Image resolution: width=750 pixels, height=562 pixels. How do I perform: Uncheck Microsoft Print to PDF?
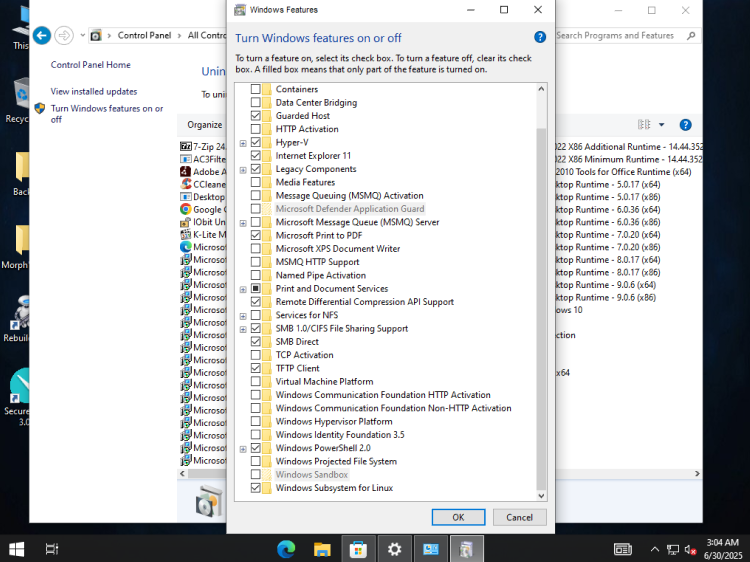coord(255,235)
